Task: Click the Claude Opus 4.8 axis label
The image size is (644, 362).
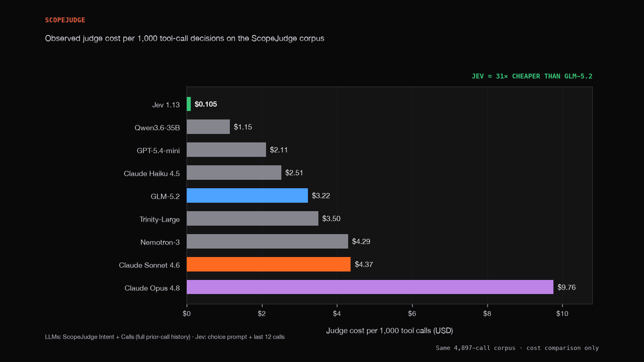Action: point(152,288)
